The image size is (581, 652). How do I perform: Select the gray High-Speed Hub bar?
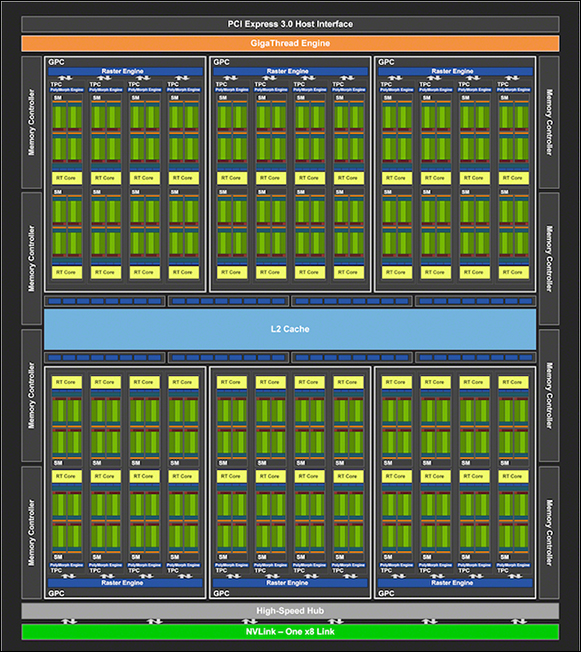click(x=290, y=611)
